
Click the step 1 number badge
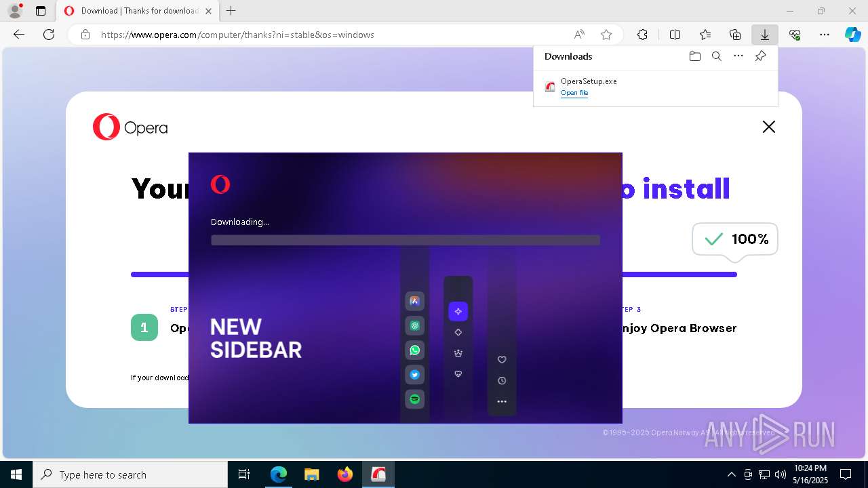(x=144, y=327)
